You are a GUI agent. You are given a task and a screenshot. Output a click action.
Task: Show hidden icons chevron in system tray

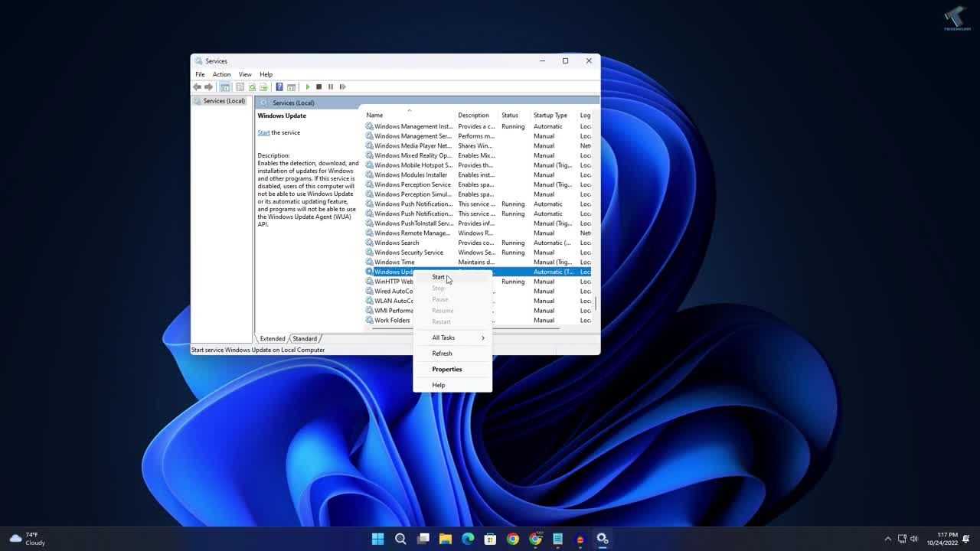tap(888, 539)
